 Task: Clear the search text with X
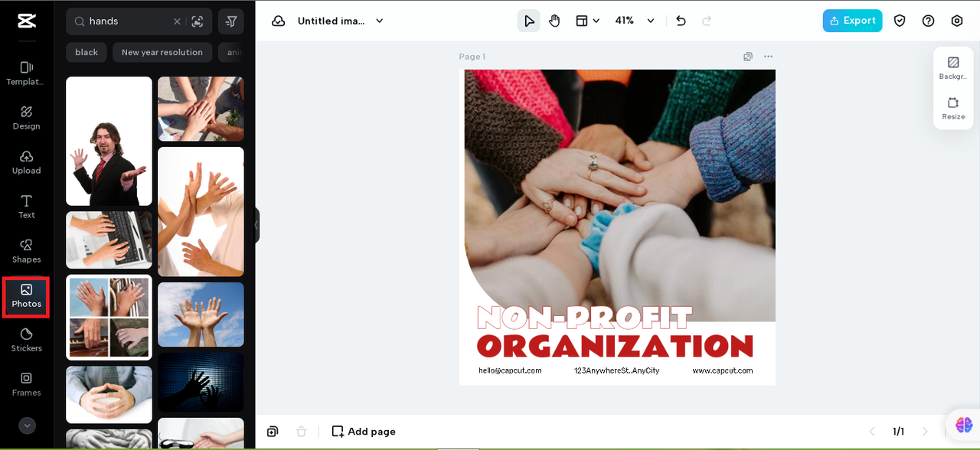point(177,21)
